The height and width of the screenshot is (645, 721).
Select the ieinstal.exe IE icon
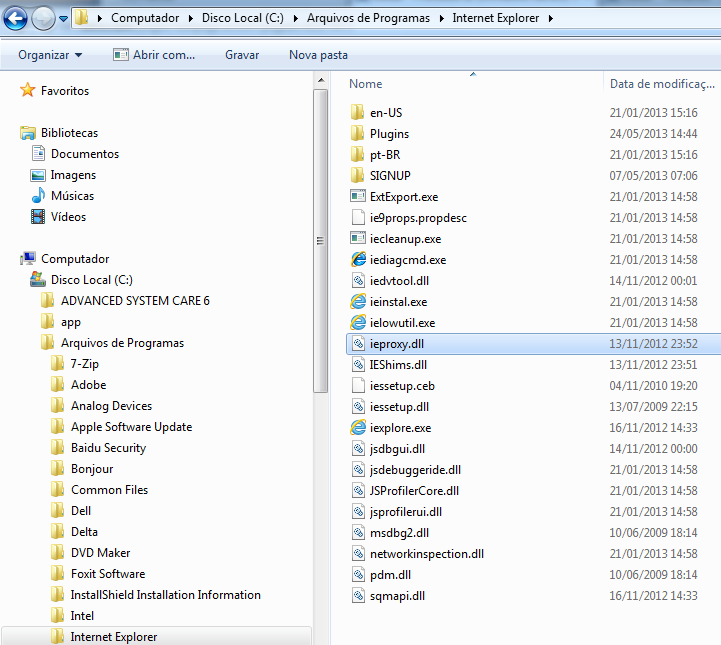(x=358, y=302)
